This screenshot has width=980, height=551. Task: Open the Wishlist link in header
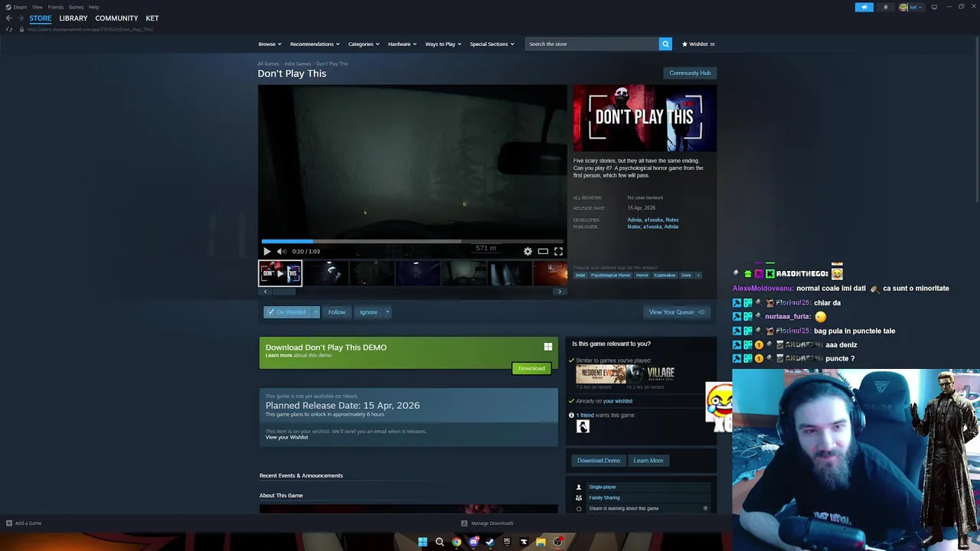pos(698,44)
